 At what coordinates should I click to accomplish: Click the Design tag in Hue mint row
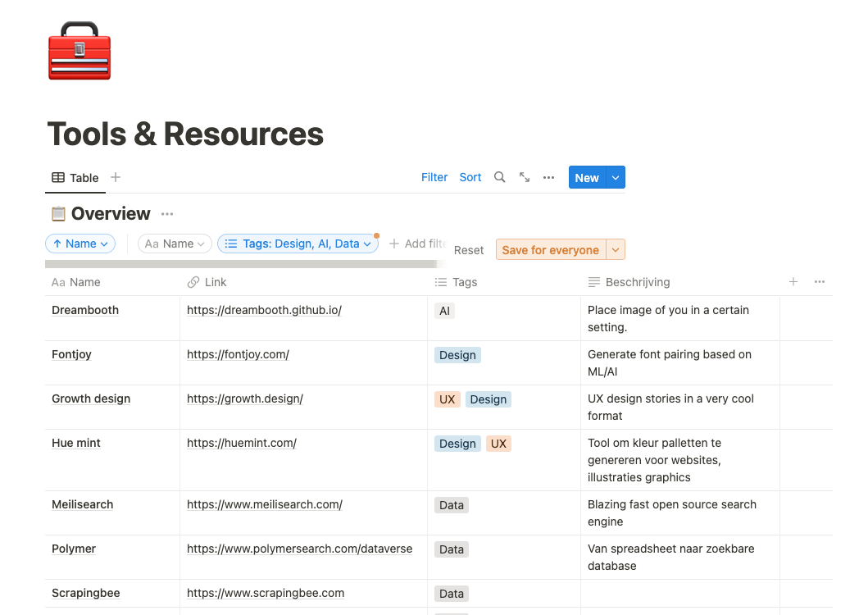457,444
